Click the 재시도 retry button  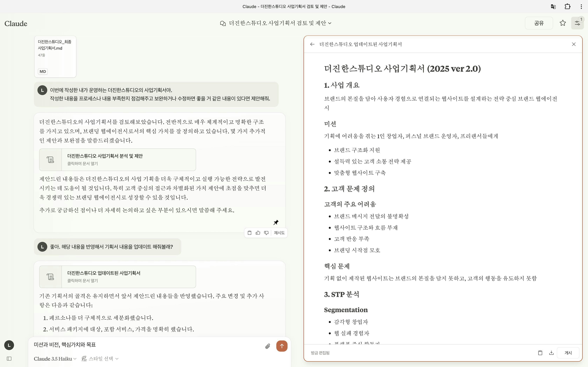(x=279, y=233)
